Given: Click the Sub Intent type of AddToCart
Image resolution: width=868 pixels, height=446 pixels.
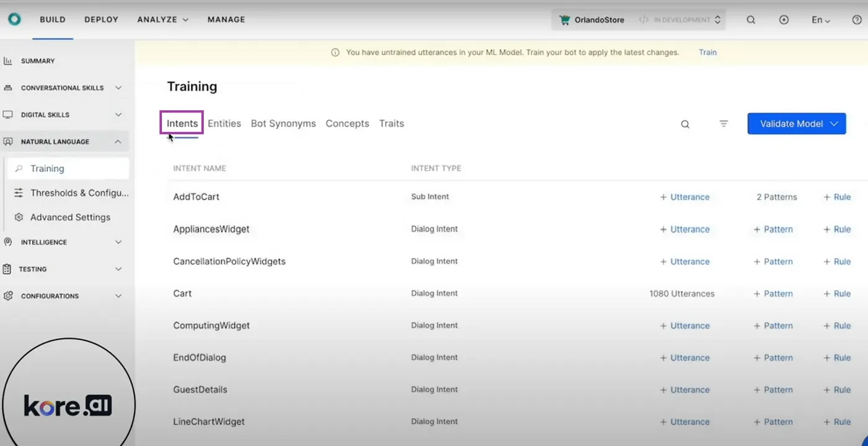Looking at the screenshot, I should (430, 197).
